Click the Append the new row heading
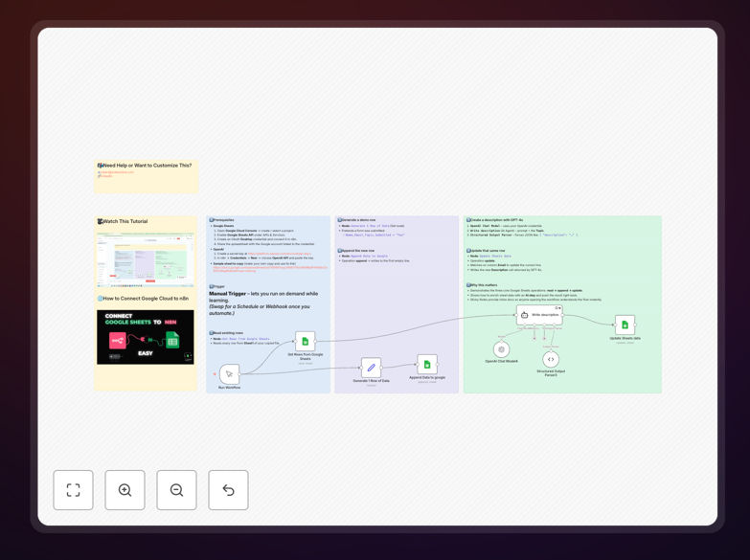 tap(356, 251)
